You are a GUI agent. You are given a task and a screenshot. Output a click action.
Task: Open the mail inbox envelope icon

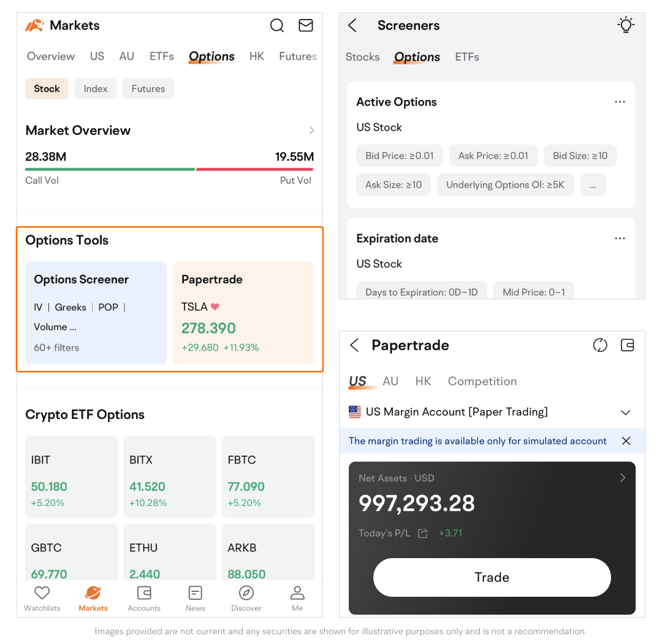tap(305, 26)
